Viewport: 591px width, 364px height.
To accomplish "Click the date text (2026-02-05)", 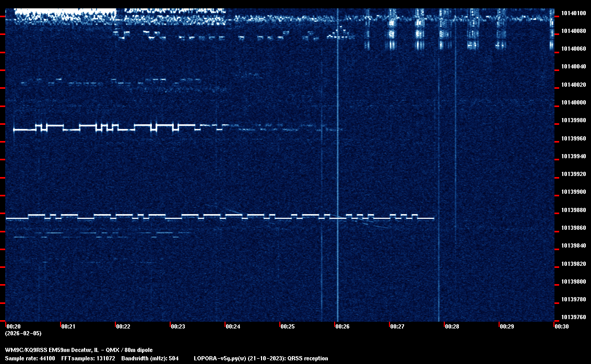I will 23,333.
